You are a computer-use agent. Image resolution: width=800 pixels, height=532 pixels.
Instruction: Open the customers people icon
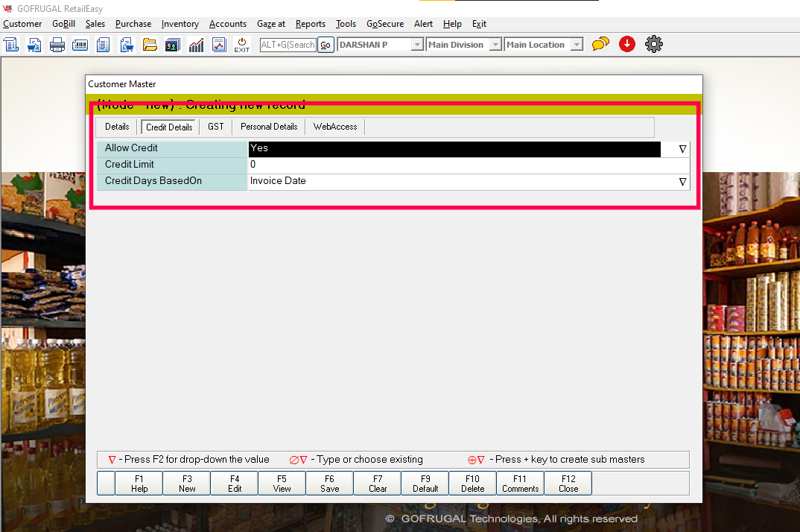pos(173,45)
